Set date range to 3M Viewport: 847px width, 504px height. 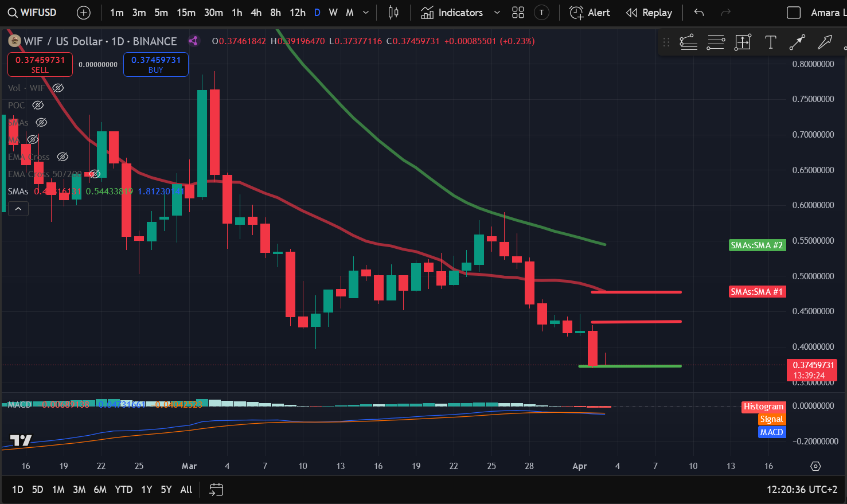79,490
